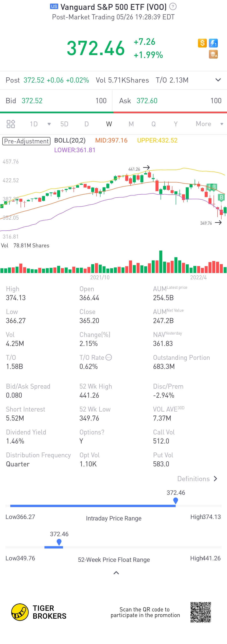Tap the Opt Vol 1.10K value

pyautogui.click(x=88, y=464)
